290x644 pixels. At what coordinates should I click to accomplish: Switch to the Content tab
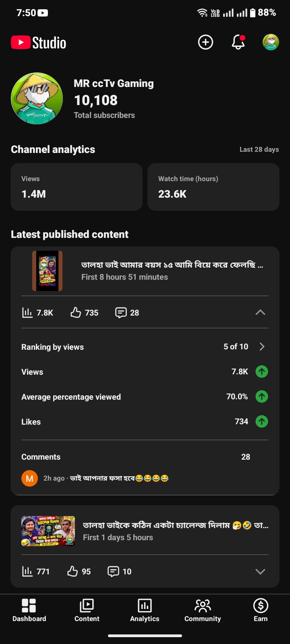pyautogui.click(x=87, y=610)
